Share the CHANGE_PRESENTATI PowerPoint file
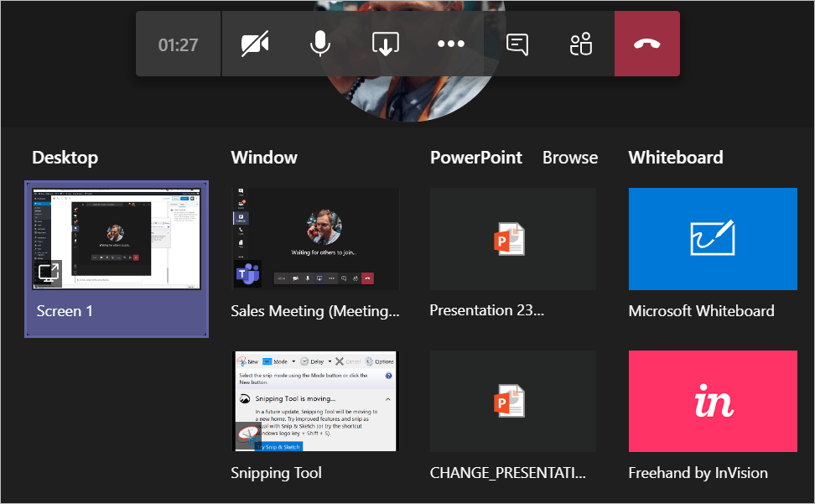Screen dimensions: 815x504 coord(513,401)
